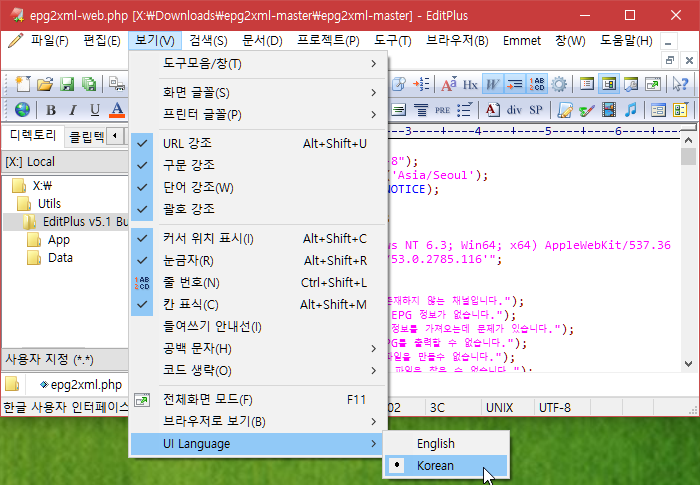This screenshot has width=700, height=485.
Task: Click the editor scrollbar down arrow
Action: coord(688,364)
